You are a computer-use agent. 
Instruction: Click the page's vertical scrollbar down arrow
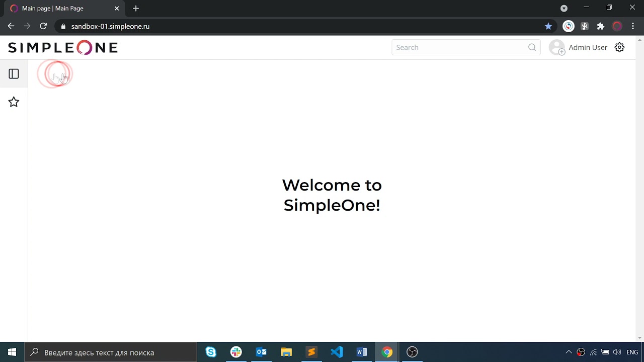(x=640, y=338)
